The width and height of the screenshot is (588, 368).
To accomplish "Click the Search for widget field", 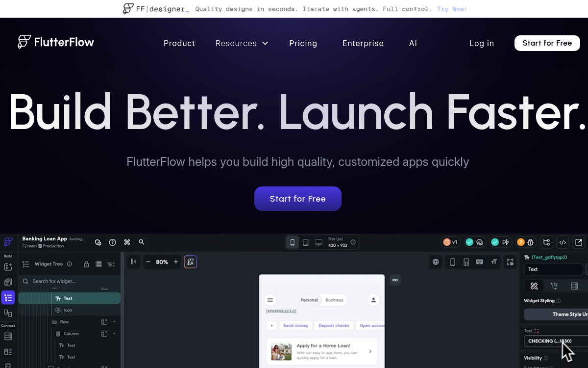I will coord(70,281).
